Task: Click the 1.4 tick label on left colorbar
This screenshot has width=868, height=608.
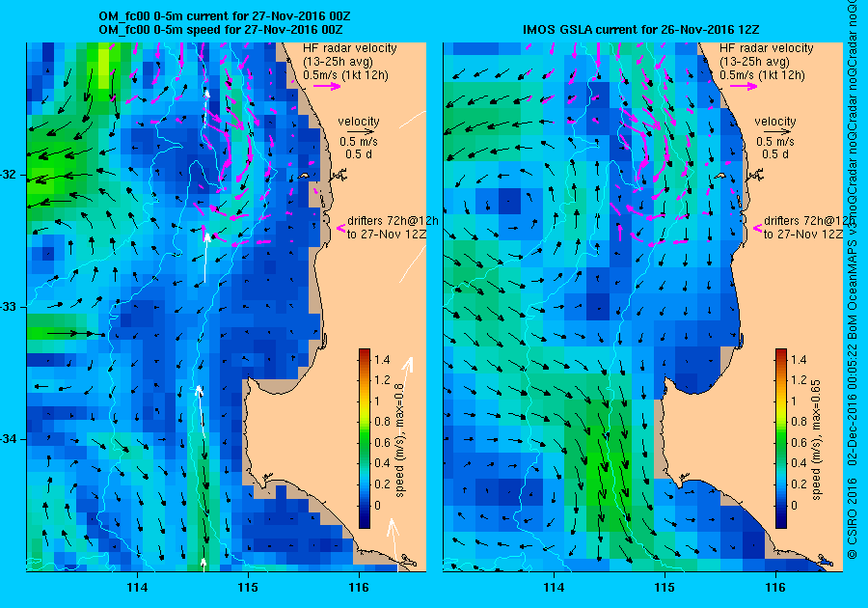Action: [382, 360]
